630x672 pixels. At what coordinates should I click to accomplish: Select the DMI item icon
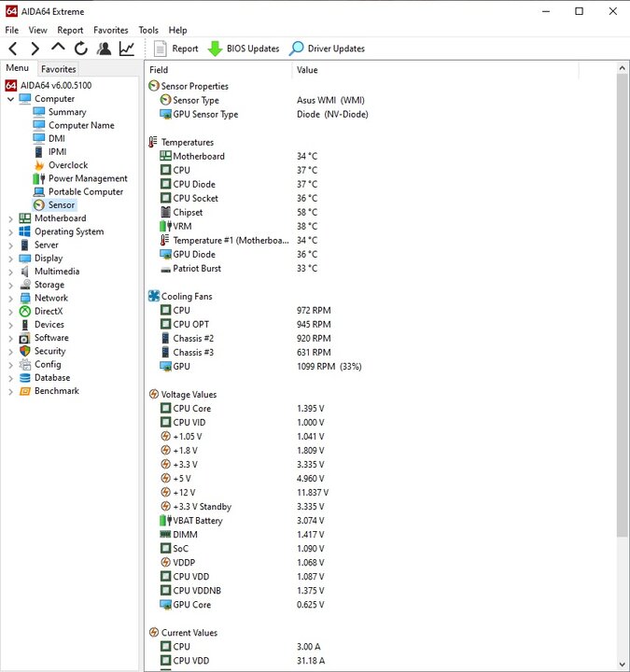pyautogui.click(x=39, y=138)
